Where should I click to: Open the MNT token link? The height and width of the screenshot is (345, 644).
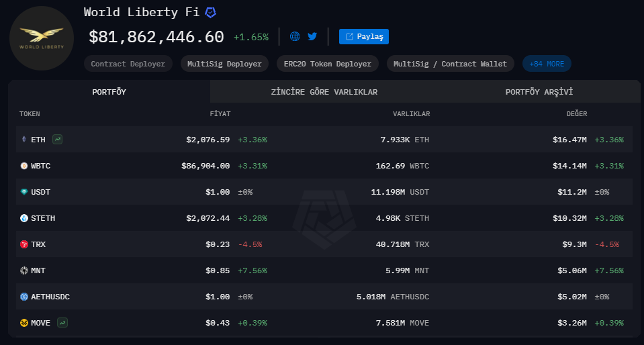(x=38, y=270)
